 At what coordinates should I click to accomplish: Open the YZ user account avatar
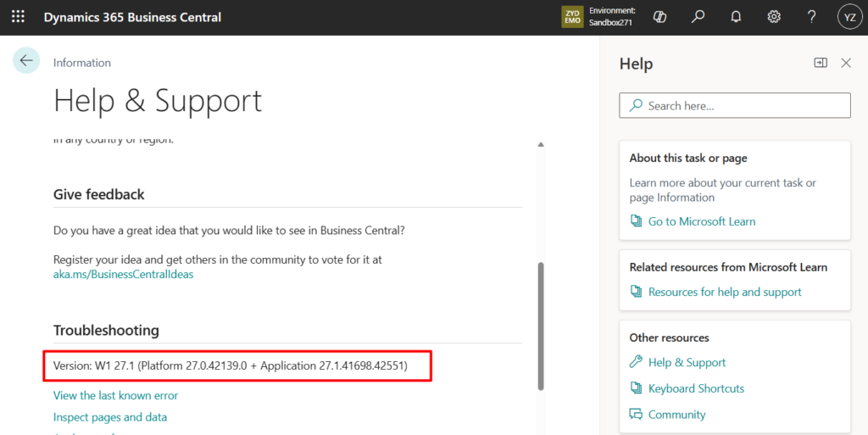point(849,17)
